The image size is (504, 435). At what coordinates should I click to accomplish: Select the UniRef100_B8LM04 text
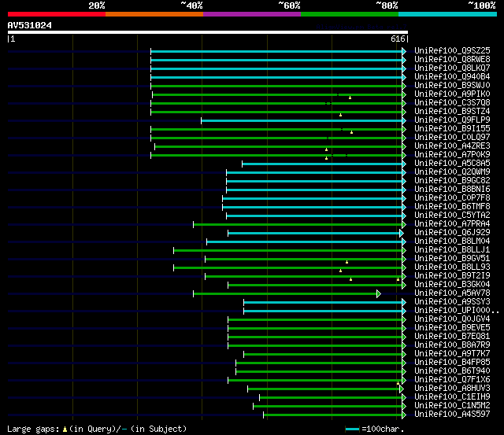pos(452,241)
